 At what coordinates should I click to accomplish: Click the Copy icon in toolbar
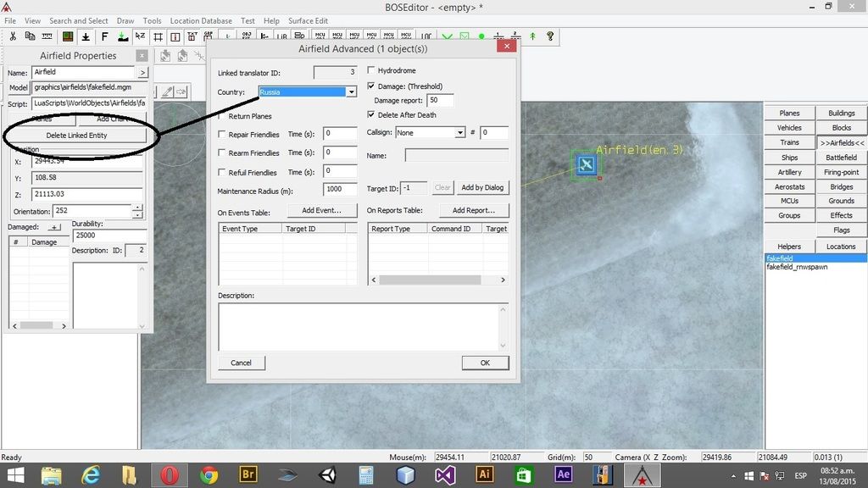point(30,36)
